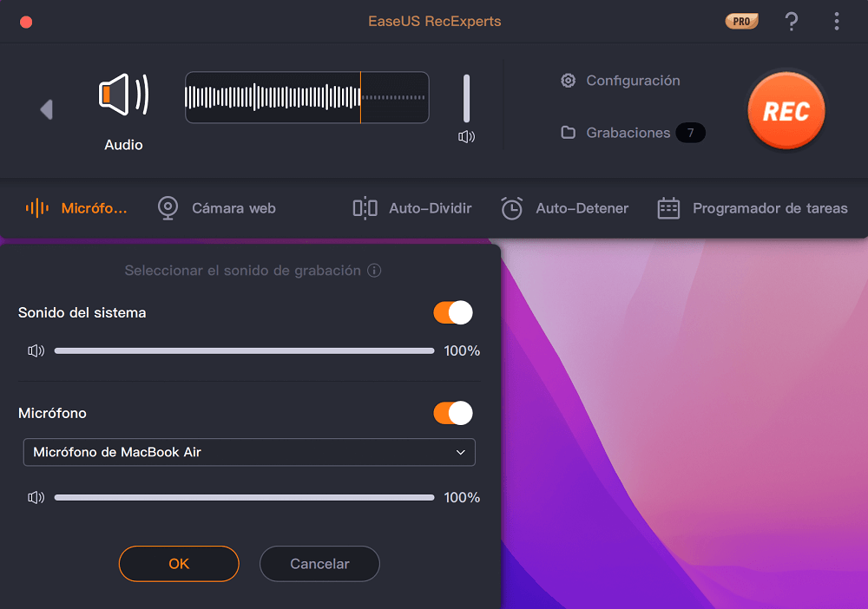
Task: Click the info icon beside Seleccionar el sonido
Action: (x=374, y=271)
